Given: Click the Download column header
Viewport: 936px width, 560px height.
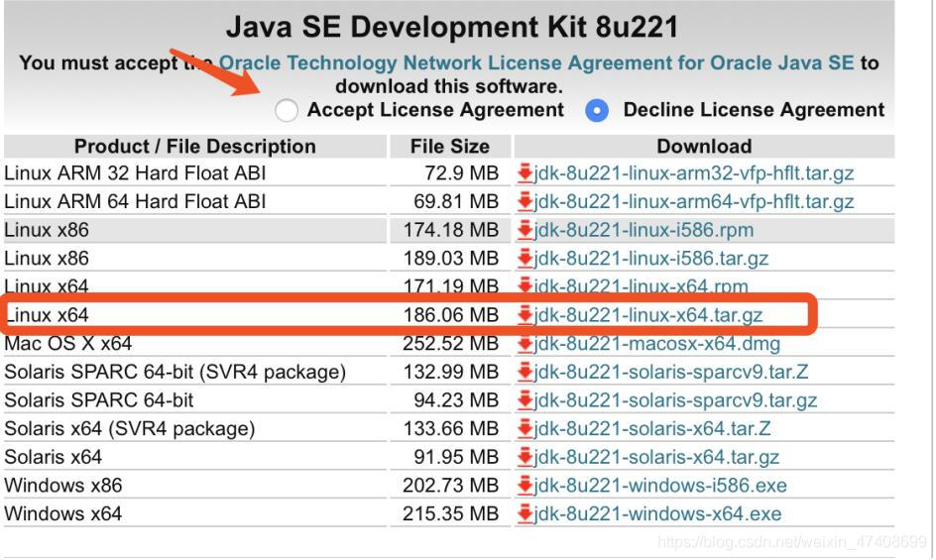Looking at the screenshot, I should 704,147.
